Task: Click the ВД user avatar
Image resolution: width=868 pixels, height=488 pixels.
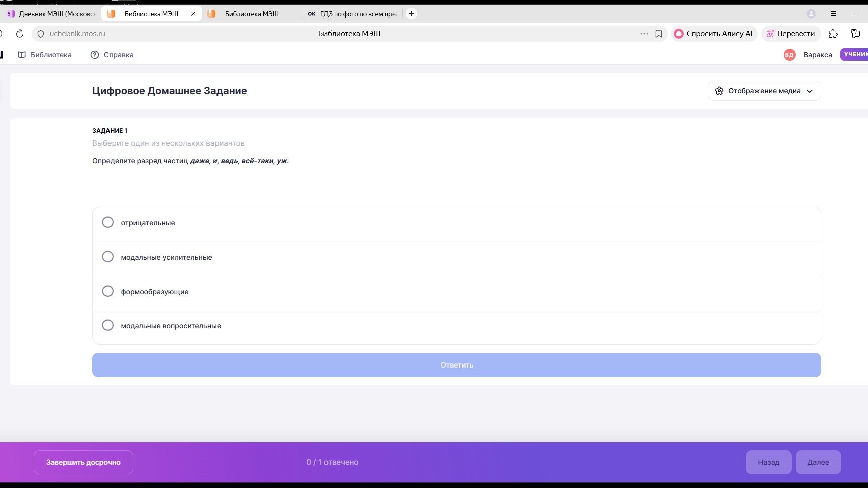Action: click(x=789, y=55)
